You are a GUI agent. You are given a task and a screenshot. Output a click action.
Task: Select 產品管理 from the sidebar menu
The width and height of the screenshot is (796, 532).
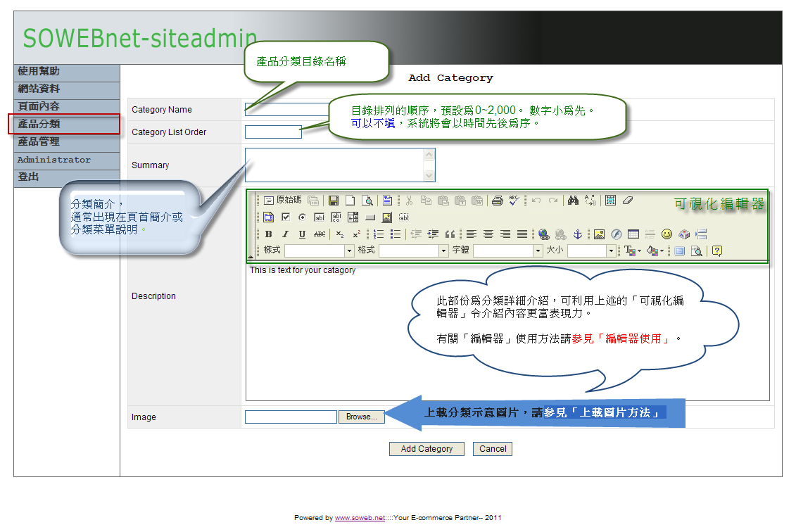click(x=65, y=141)
